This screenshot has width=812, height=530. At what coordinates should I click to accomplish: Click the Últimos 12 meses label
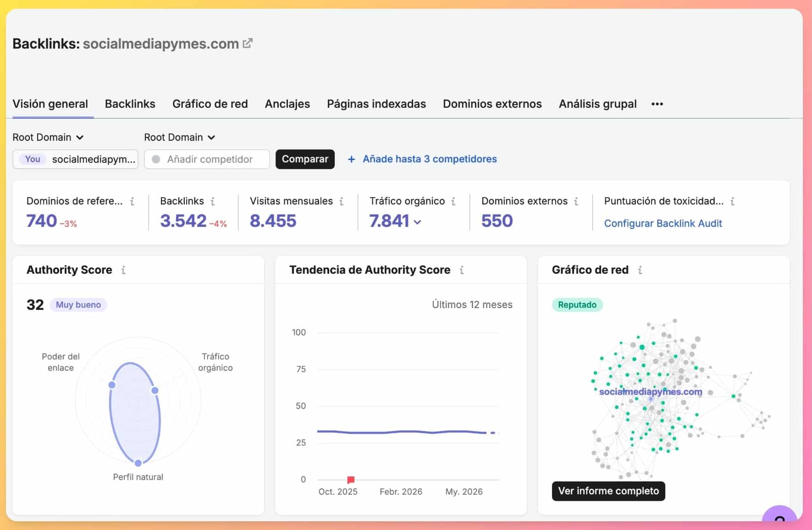pos(472,304)
